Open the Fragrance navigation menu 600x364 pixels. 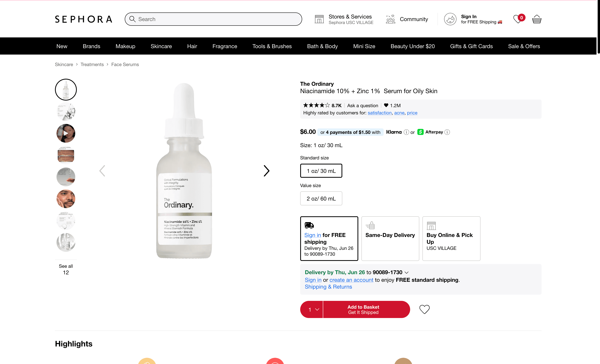click(x=225, y=46)
